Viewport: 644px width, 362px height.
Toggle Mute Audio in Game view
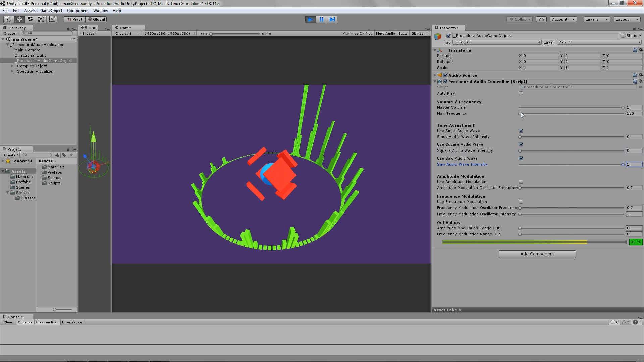click(x=385, y=33)
